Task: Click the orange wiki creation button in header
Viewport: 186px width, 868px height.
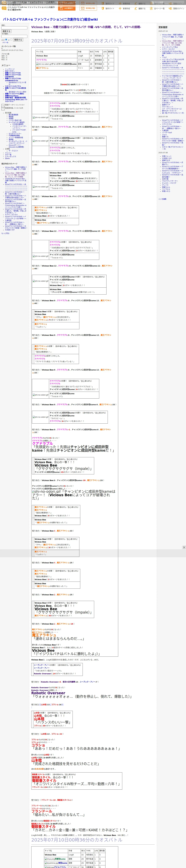Action: (66, 8)
